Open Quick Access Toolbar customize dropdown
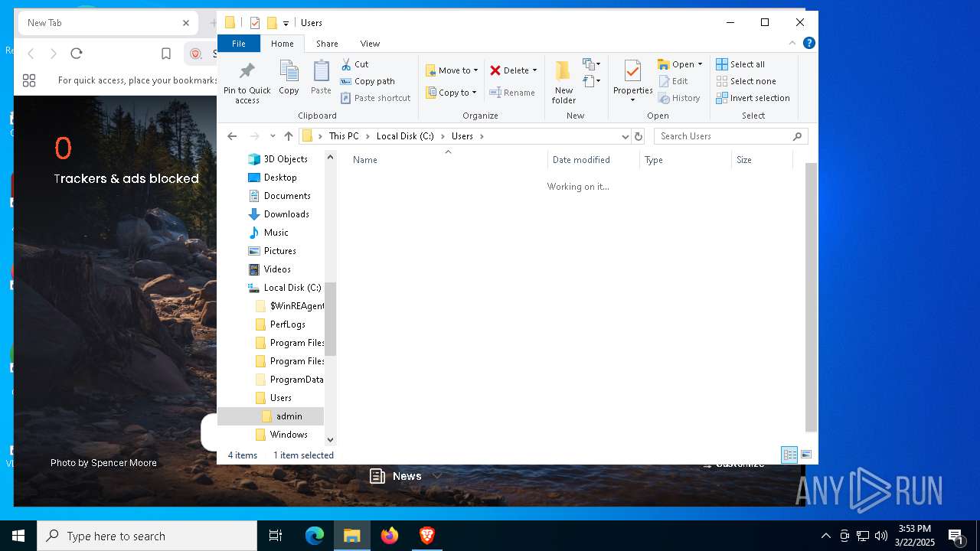The image size is (980, 551). tap(286, 23)
